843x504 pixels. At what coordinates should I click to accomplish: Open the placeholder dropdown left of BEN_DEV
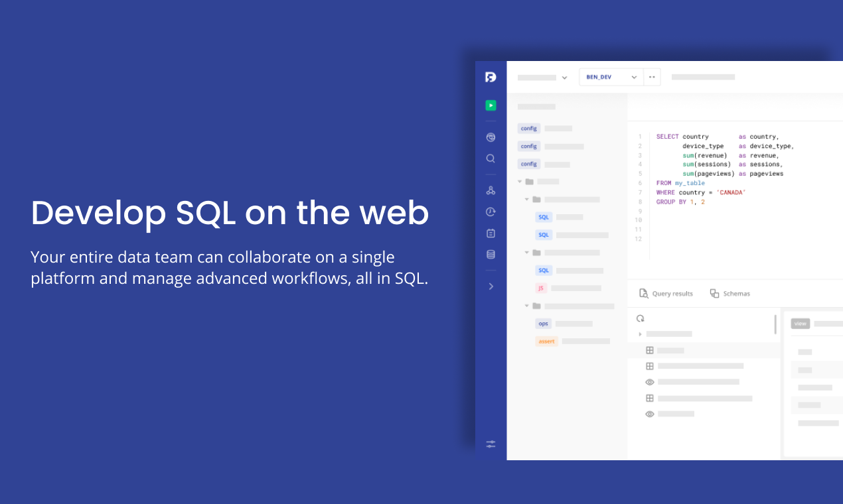(x=543, y=78)
